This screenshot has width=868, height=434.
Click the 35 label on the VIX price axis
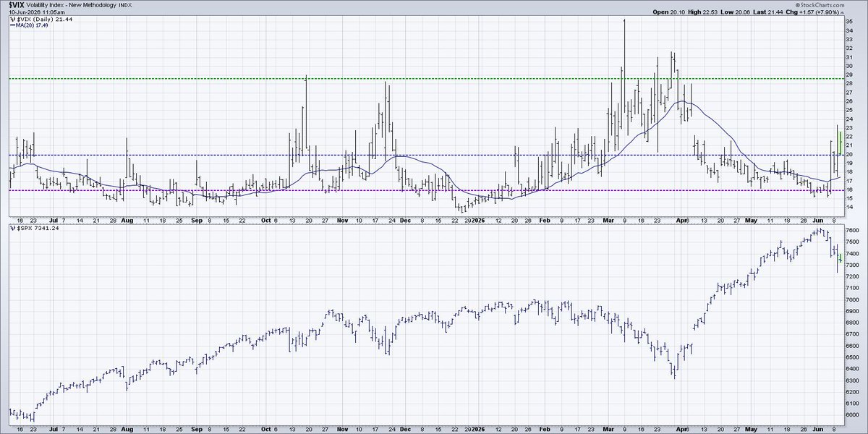tap(849, 22)
